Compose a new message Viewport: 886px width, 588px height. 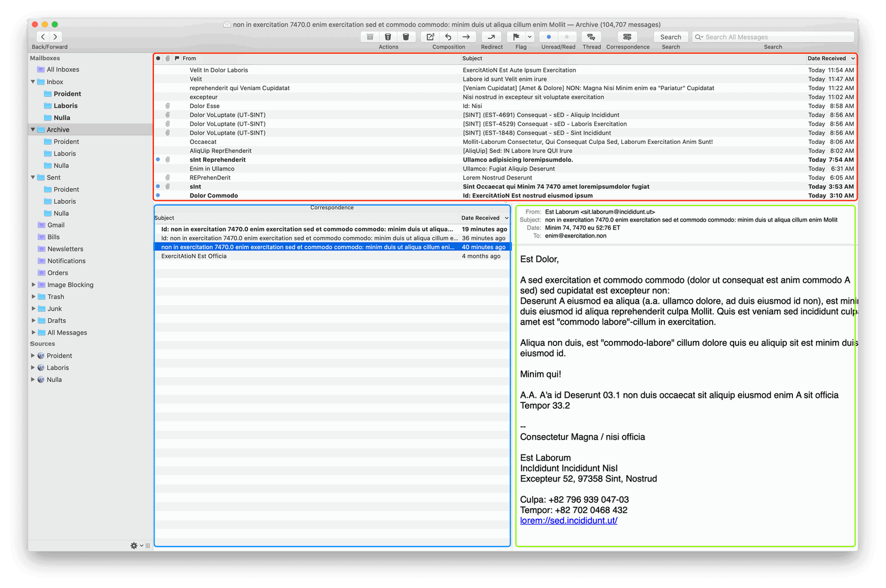click(429, 37)
